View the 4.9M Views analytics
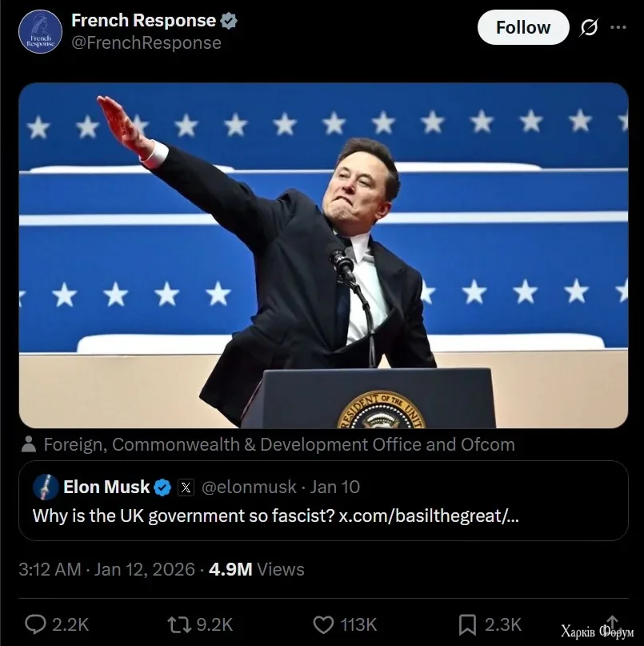This screenshot has height=646, width=644. click(257, 569)
